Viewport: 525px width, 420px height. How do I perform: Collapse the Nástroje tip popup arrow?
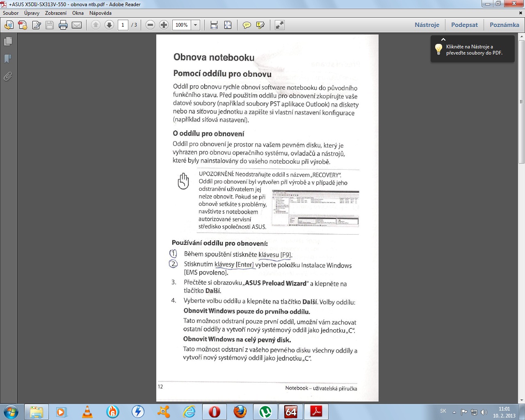point(443,39)
